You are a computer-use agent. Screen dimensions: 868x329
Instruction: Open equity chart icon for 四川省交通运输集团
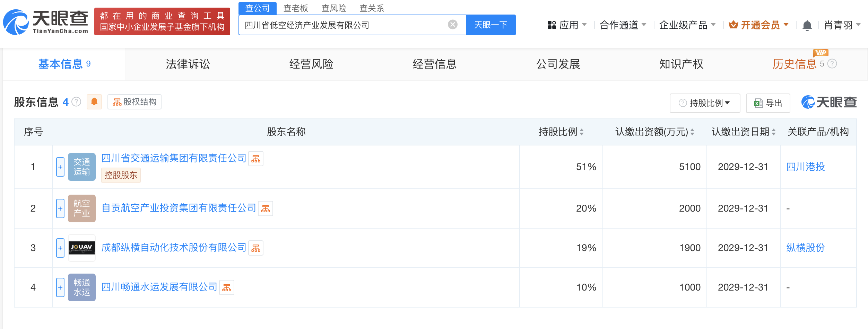[x=256, y=159]
